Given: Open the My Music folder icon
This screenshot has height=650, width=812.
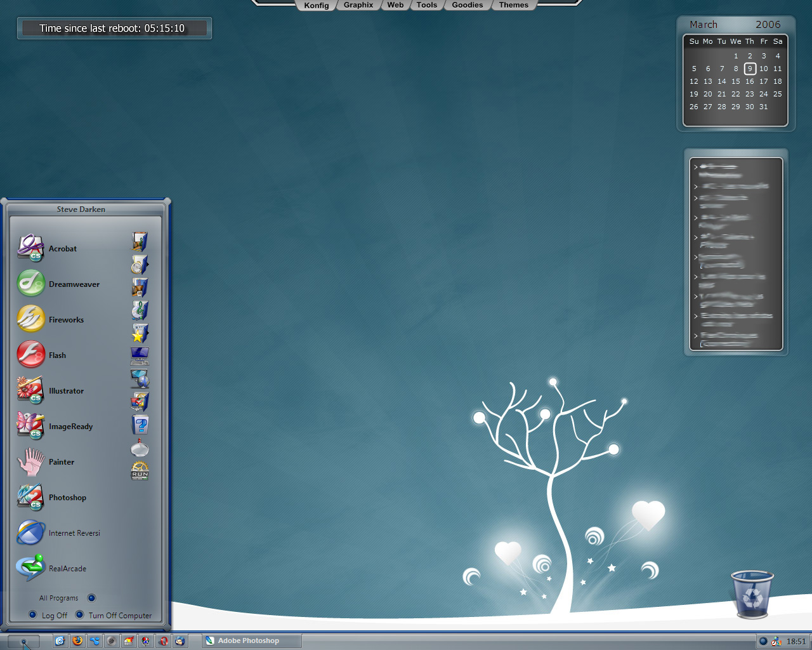Looking at the screenshot, I should 140,310.
